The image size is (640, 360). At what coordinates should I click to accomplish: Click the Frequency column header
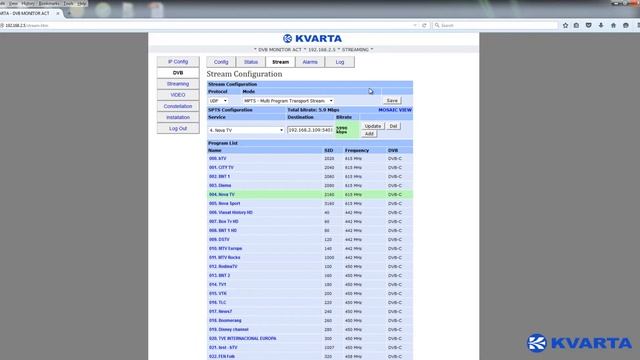356,150
